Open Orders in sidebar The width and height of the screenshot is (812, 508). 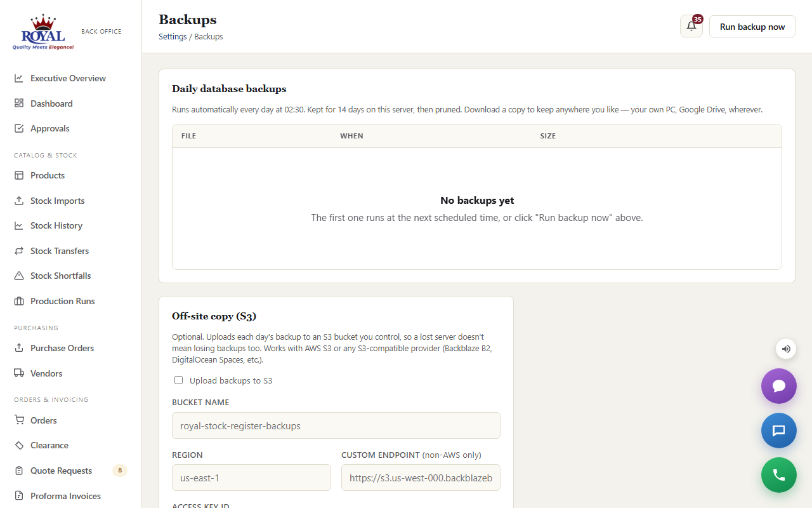pyautogui.click(x=70, y=420)
